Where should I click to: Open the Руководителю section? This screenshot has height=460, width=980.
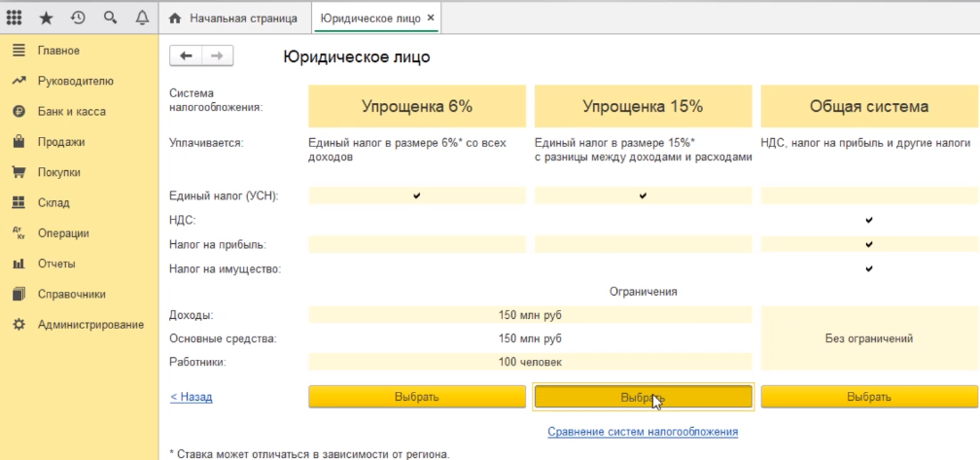(75, 81)
